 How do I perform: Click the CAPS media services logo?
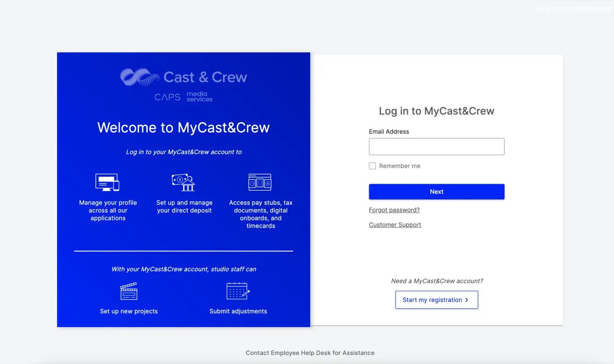point(183,96)
